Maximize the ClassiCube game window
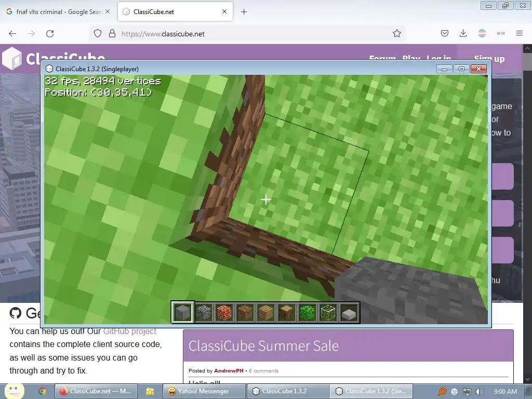The width and height of the screenshot is (532, 399). [x=461, y=69]
